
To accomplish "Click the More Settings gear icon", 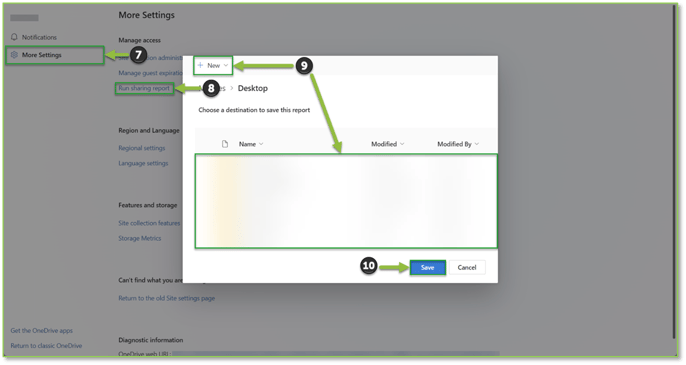I will click(x=14, y=55).
